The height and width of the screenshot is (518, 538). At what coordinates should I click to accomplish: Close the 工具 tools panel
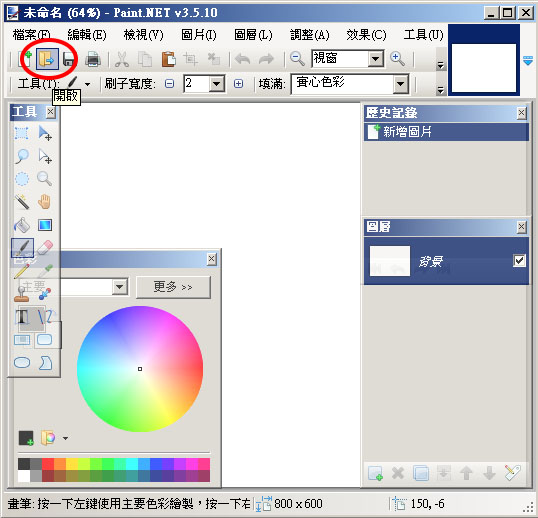50,112
